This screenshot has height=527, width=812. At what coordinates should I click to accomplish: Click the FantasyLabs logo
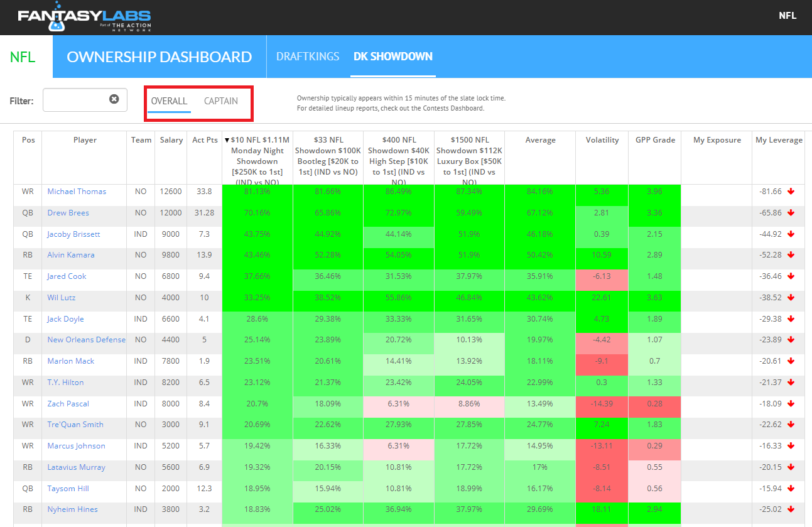[84, 18]
